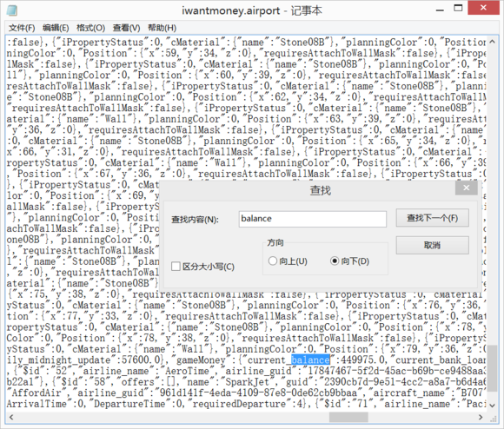Viewport: 504px width, 429px height.
Task: Click the Notepad app icon in title bar
Action: pos(12,10)
